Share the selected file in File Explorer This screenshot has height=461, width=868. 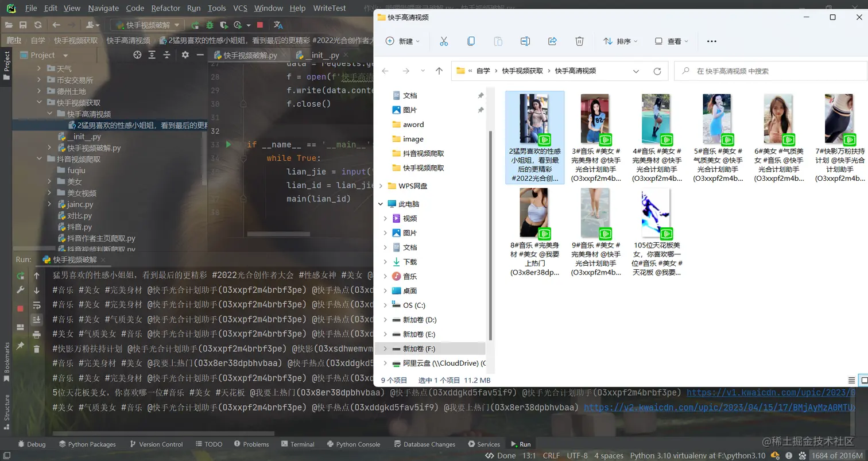(x=552, y=41)
